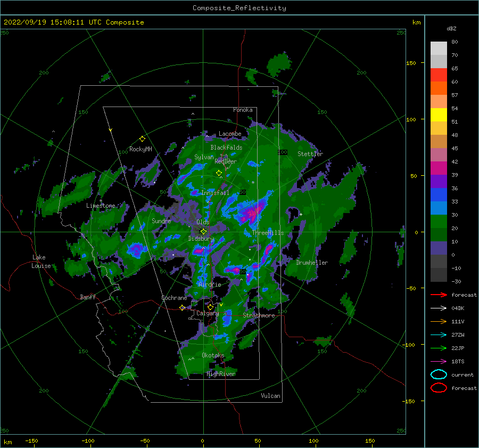Click the ThreeHills town label

point(268,233)
